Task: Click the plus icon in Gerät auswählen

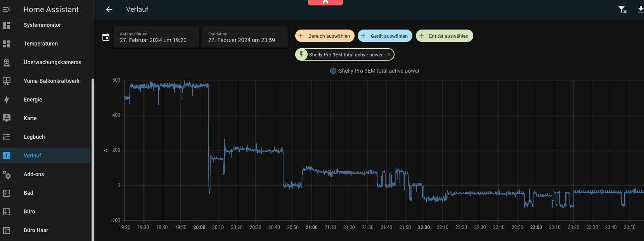Action: pyautogui.click(x=363, y=36)
